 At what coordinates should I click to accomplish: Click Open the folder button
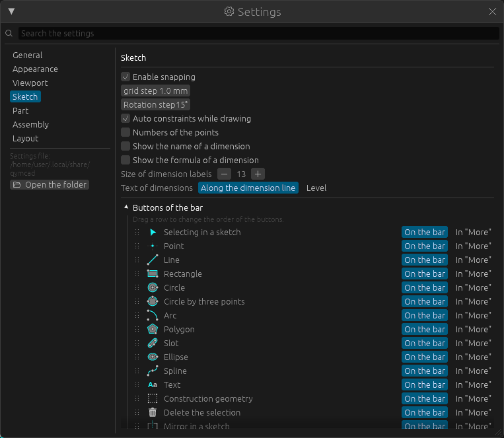50,184
